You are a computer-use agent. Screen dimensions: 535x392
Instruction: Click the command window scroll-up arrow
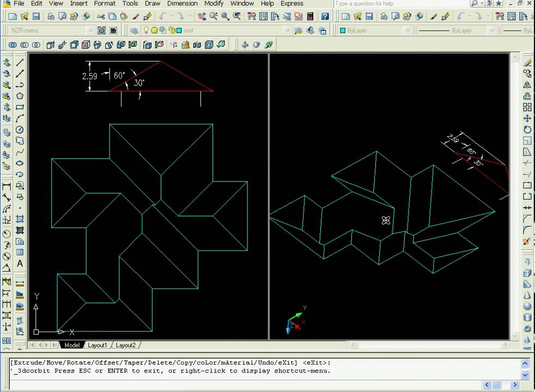click(525, 363)
